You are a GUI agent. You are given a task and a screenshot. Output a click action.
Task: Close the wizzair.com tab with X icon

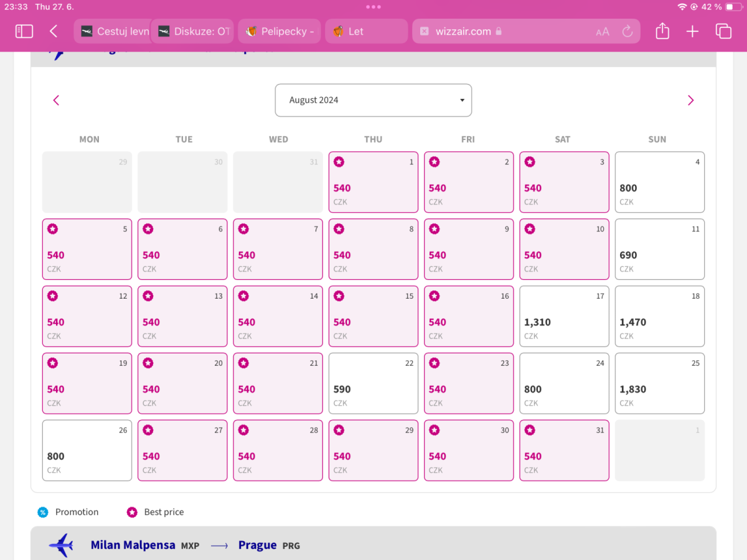coord(424,31)
